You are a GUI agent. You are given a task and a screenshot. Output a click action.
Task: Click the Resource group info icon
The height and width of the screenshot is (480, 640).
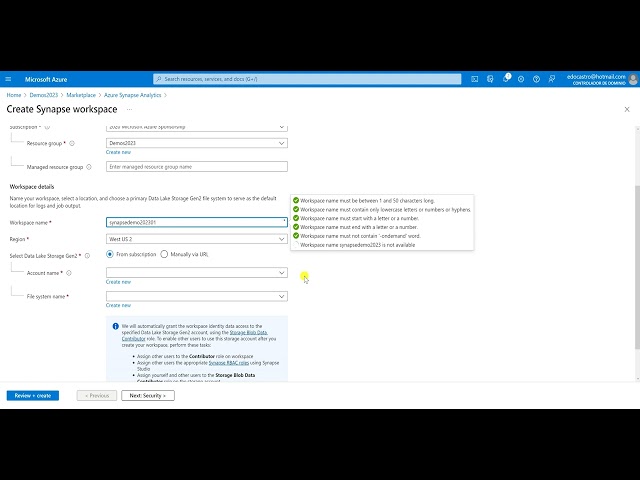[x=72, y=143]
